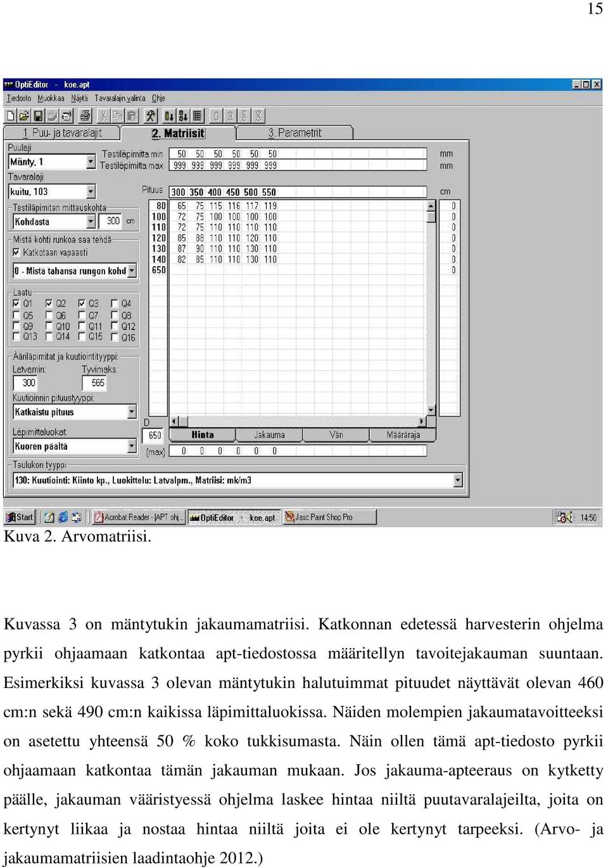Switch to the 3. Parametrit tab
Screen dimensions: 608x868
tap(294, 133)
